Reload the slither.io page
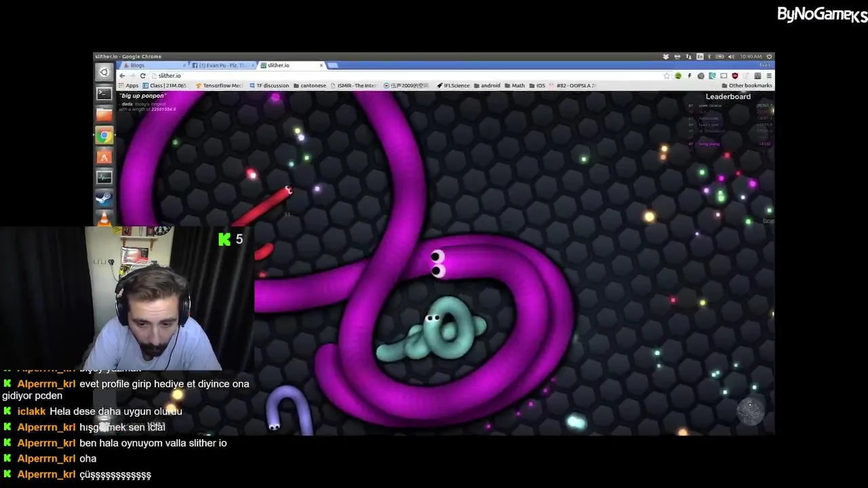This screenshot has height=488, width=868. (143, 76)
